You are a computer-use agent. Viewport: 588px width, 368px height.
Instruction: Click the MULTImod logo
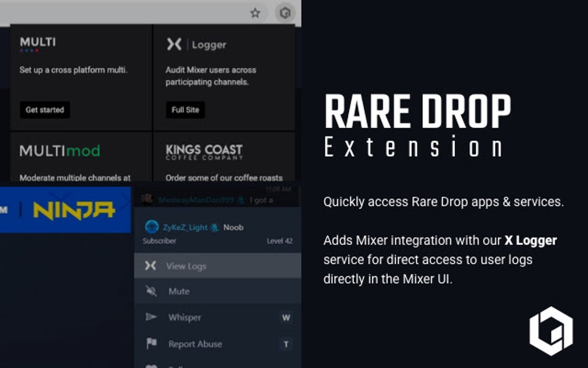point(59,151)
